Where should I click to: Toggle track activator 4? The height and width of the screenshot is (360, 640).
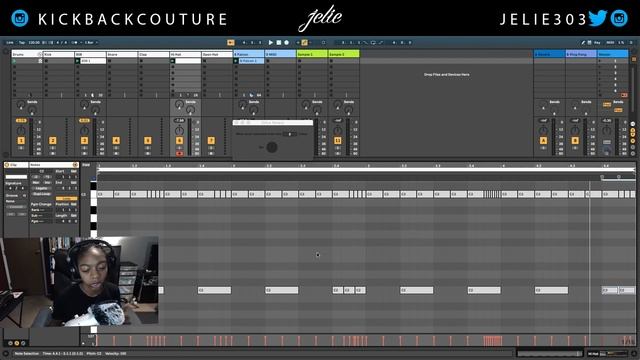coord(116,141)
